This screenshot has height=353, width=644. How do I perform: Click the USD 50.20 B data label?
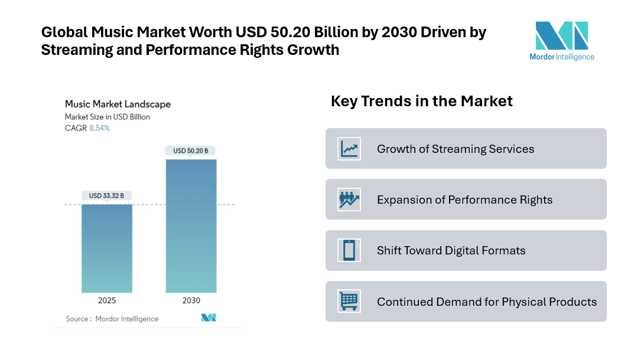click(191, 151)
